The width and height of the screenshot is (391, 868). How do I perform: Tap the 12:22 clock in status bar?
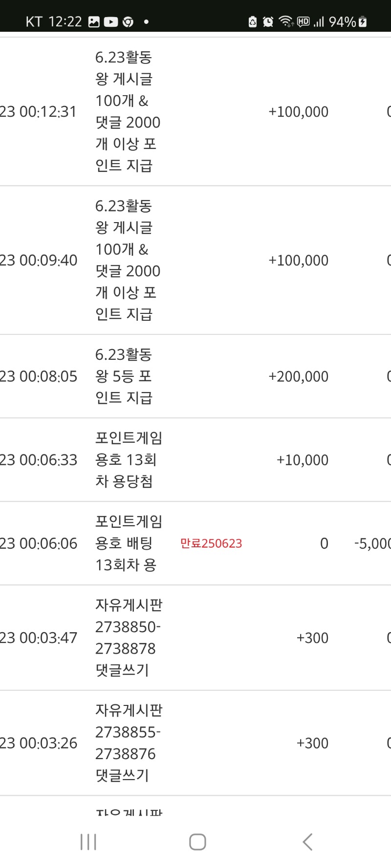(65, 21)
